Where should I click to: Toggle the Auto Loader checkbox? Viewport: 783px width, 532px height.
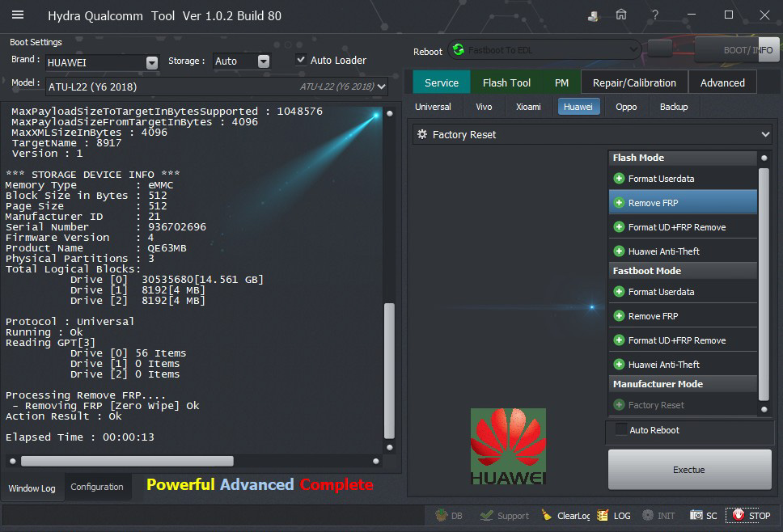click(x=301, y=60)
